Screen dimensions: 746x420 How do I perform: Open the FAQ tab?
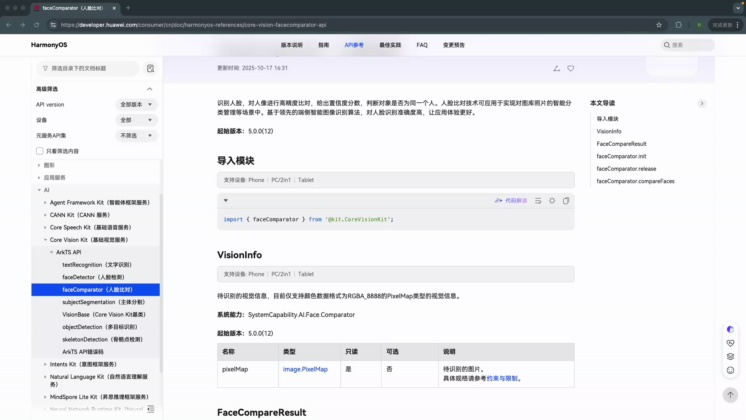pos(422,45)
